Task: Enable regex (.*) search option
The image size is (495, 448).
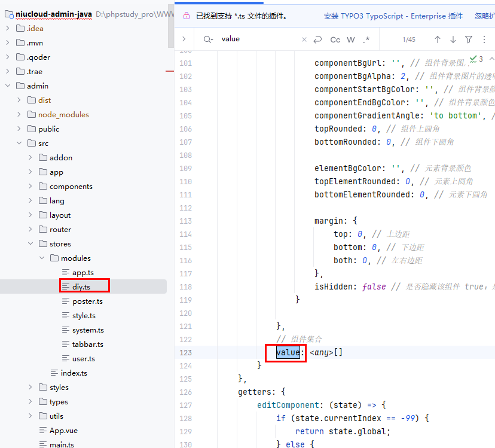Action: coord(366,39)
